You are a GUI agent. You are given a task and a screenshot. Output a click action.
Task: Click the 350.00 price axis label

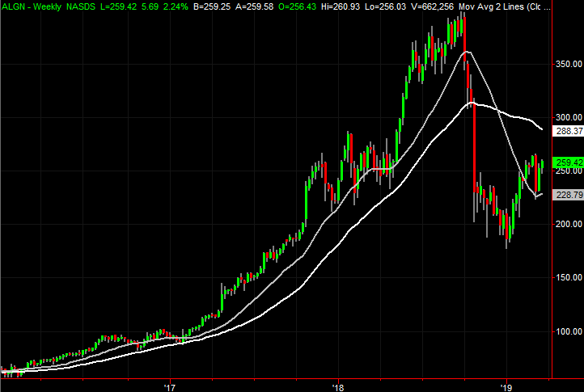coord(569,64)
